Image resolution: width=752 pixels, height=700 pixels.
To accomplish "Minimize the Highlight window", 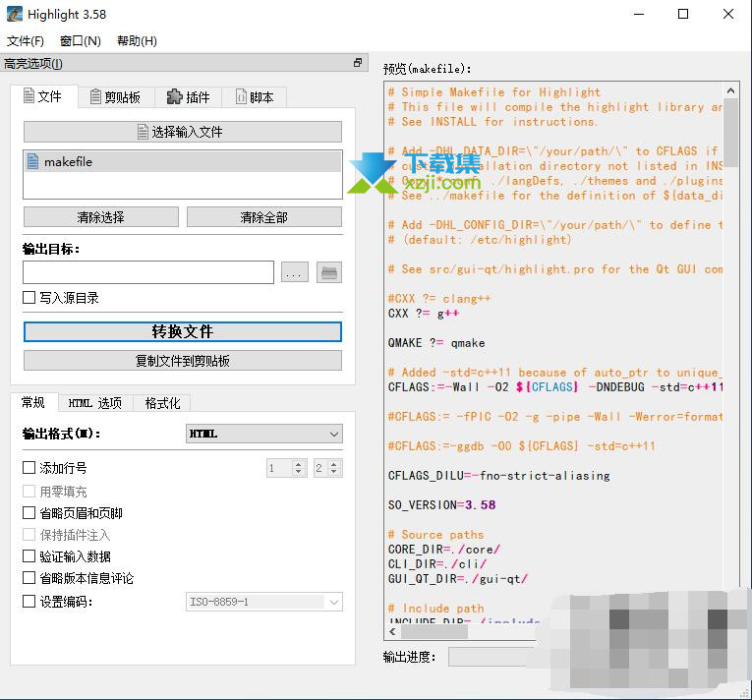I will point(639,14).
